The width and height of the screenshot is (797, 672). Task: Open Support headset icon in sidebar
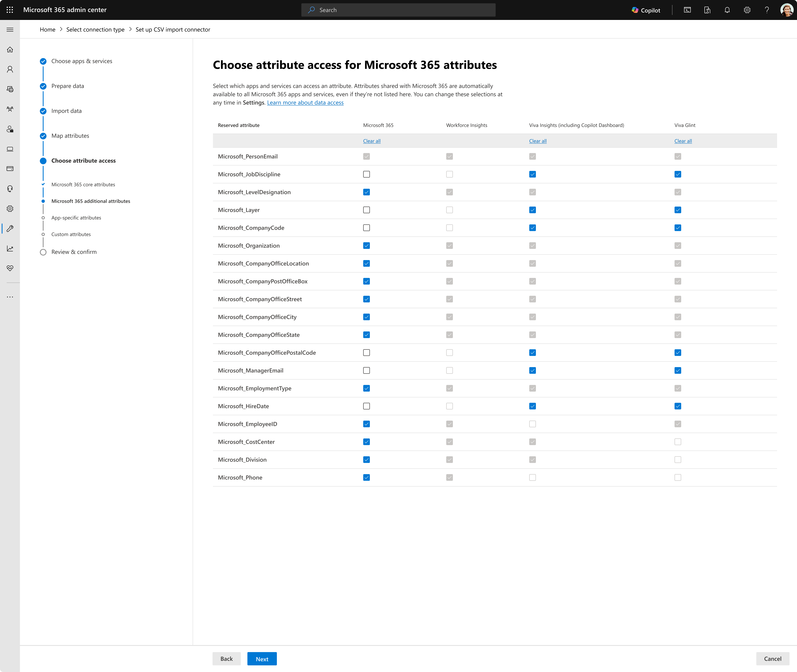pyautogui.click(x=10, y=189)
